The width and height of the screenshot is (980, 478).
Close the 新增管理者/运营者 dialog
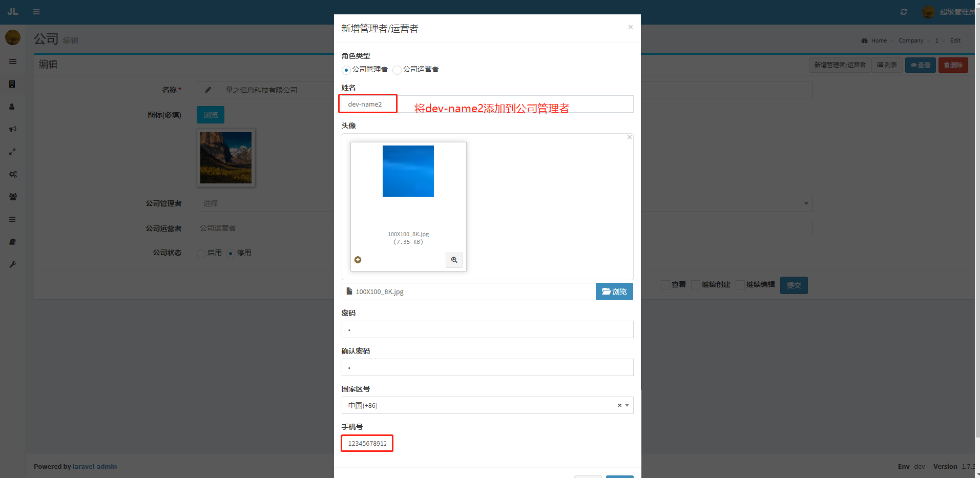631,27
